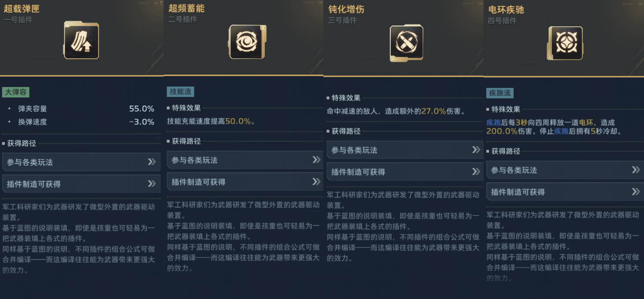Viewport: 644px width, 299px height.
Task: Click the 27.0% damage value in 钝化增伤
Action: (x=433, y=111)
